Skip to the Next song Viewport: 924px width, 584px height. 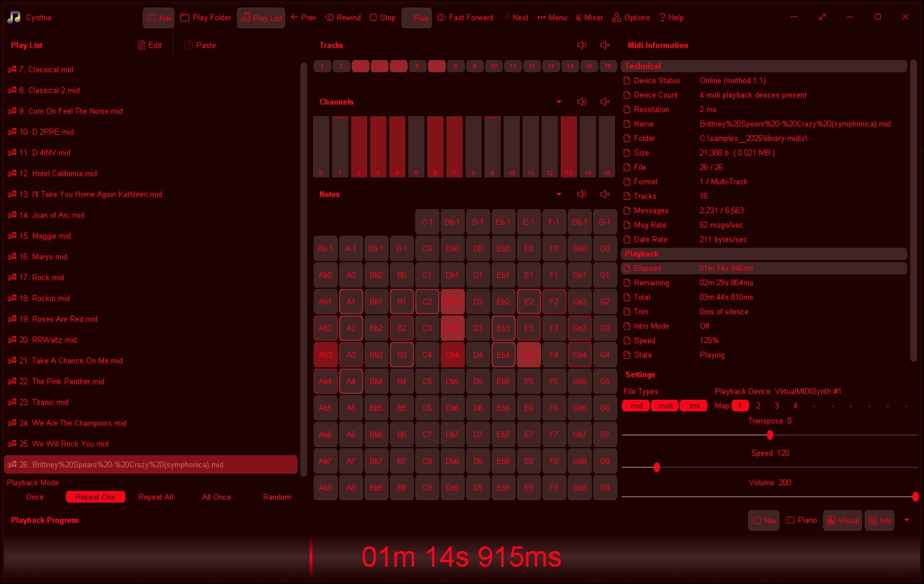pos(515,18)
